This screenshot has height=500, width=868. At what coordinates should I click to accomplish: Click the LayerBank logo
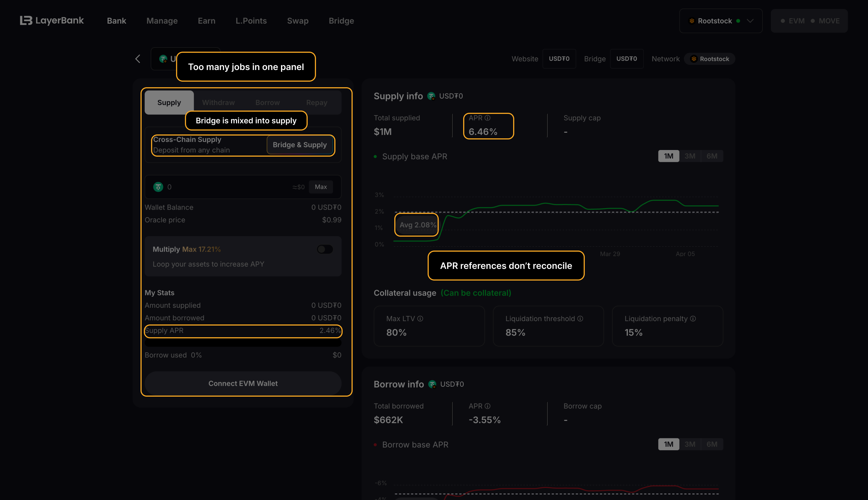pyautogui.click(x=51, y=21)
